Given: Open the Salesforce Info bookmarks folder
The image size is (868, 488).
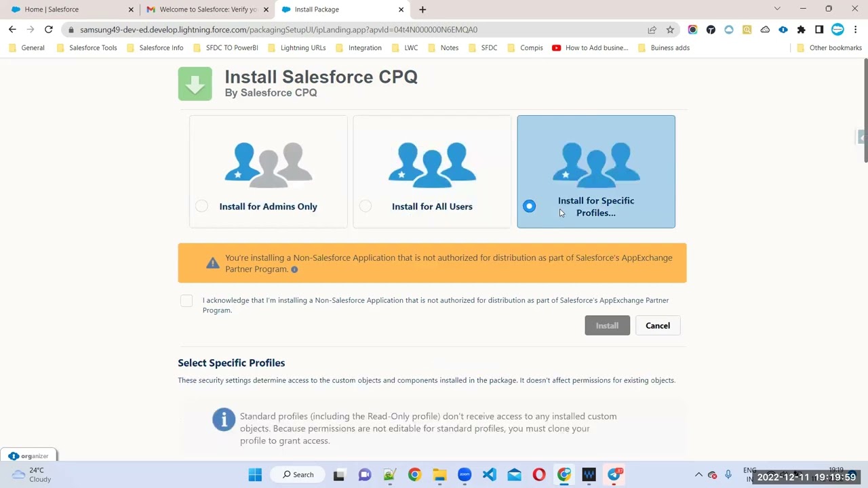Looking at the screenshot, I should coord(155,48).
